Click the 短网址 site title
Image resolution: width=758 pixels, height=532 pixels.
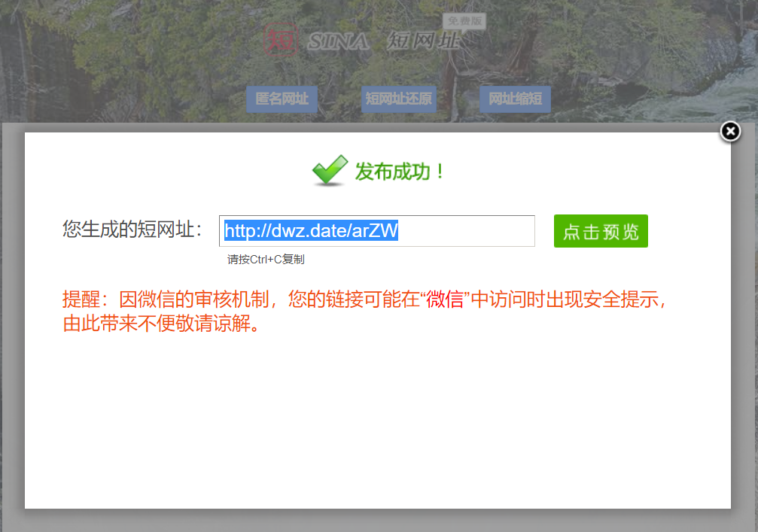(423, 41)
